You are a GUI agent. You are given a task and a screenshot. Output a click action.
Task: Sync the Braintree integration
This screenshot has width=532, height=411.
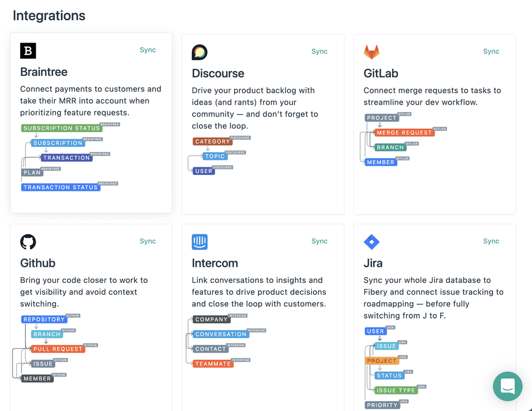tap(148, 50)
